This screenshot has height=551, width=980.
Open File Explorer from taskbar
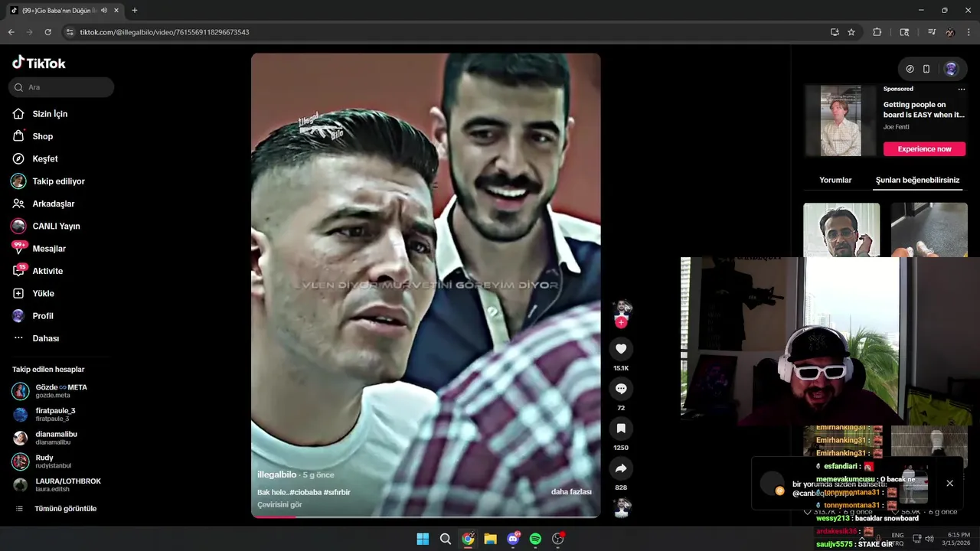coord(490,539)
